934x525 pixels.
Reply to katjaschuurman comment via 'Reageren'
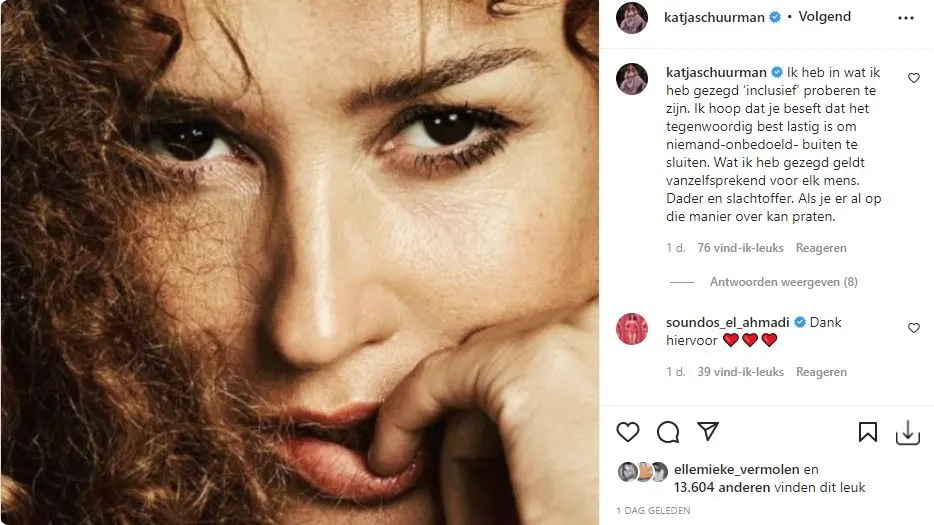click(821, 248)
